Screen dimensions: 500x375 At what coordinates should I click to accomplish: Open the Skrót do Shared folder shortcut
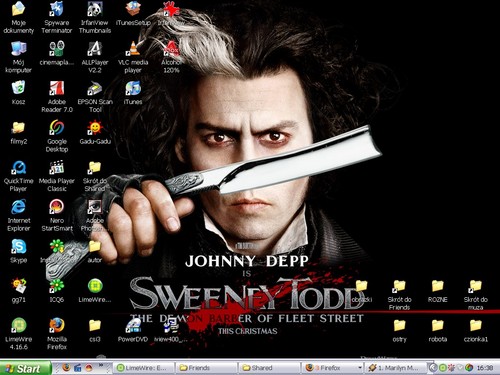(95, 175)
